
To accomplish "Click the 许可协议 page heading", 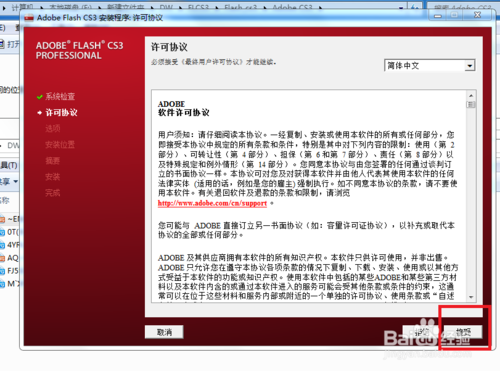I will coord(169,47).
